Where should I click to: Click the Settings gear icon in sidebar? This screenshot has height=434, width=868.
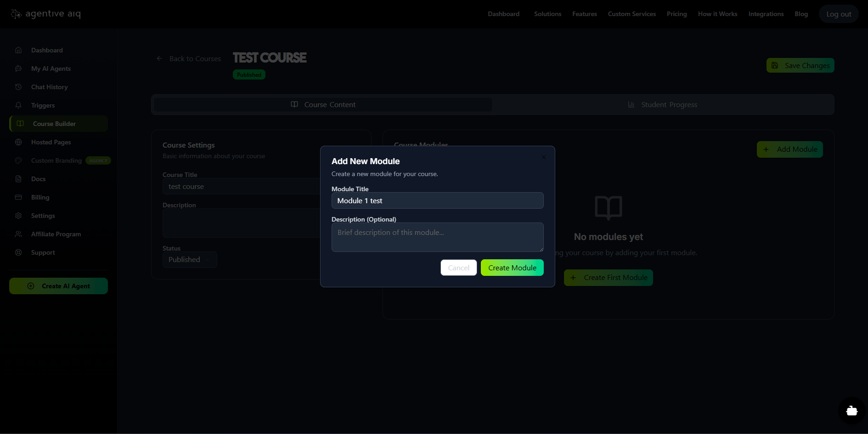(18, 216)
